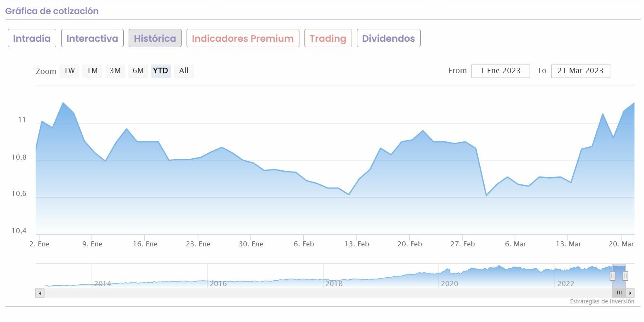Click the navigator scrollbar left arrow
Image resolution: width=644 pixels, height=322 pixels.
point(40,293)
